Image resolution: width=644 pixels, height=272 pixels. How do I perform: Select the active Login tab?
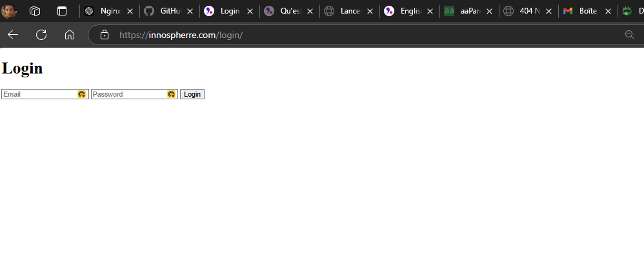[x=229, y=11]
